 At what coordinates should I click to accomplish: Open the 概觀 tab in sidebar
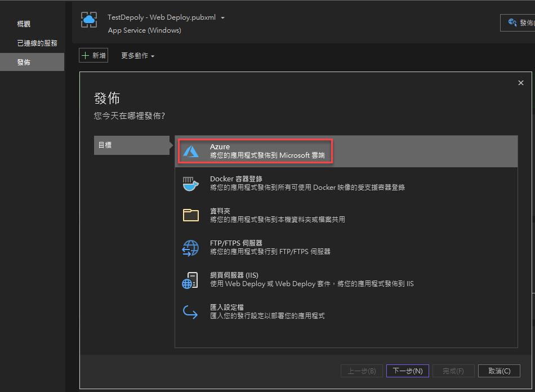click(x=24, y=24)
